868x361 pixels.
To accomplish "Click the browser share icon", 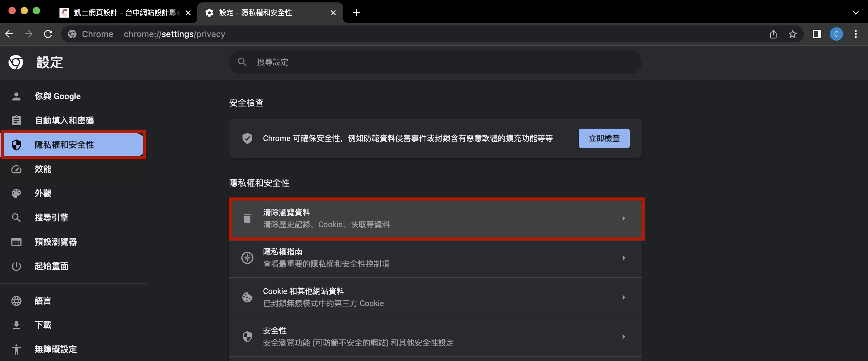I will (x=773, y=34).
